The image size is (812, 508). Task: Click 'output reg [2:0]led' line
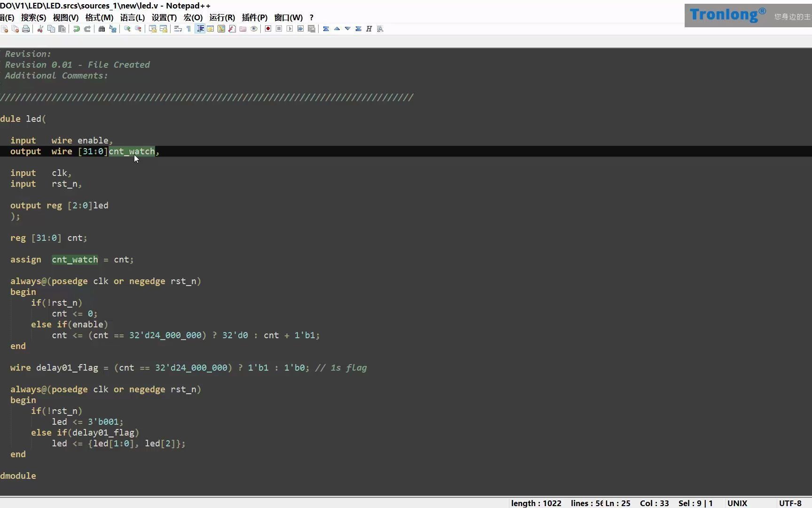(x=59, y=206)
